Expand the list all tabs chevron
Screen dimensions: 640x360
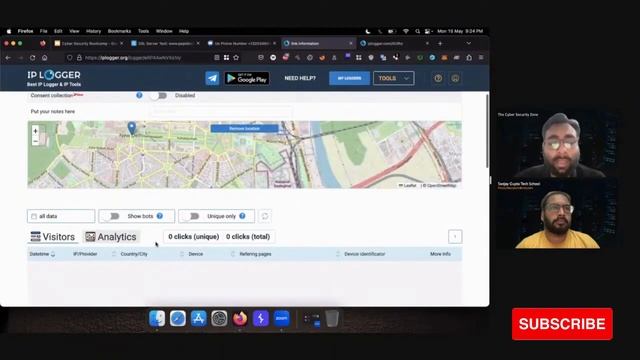click(469, 43)
